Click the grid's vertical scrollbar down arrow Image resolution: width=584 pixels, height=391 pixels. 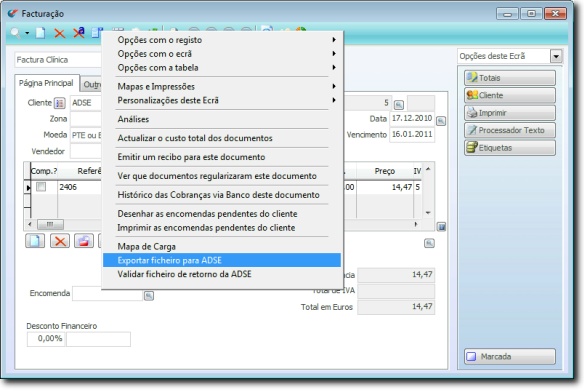coord(428,213)
